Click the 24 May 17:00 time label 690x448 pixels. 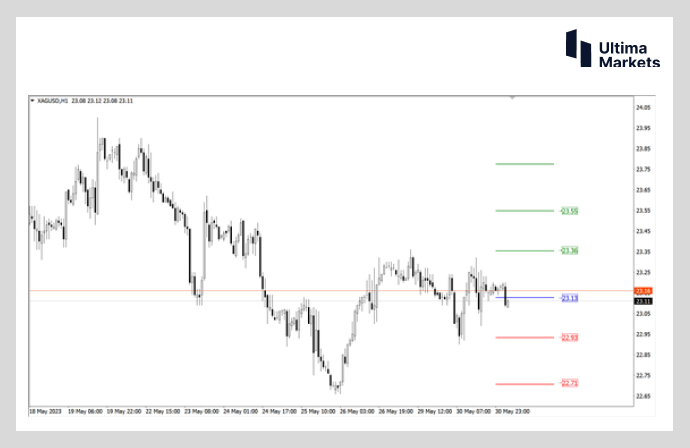279,411
